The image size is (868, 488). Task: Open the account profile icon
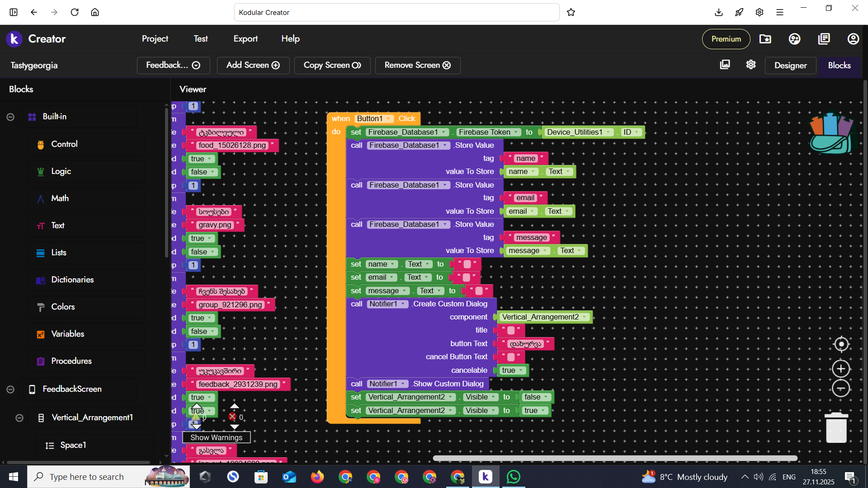[853, 39]
